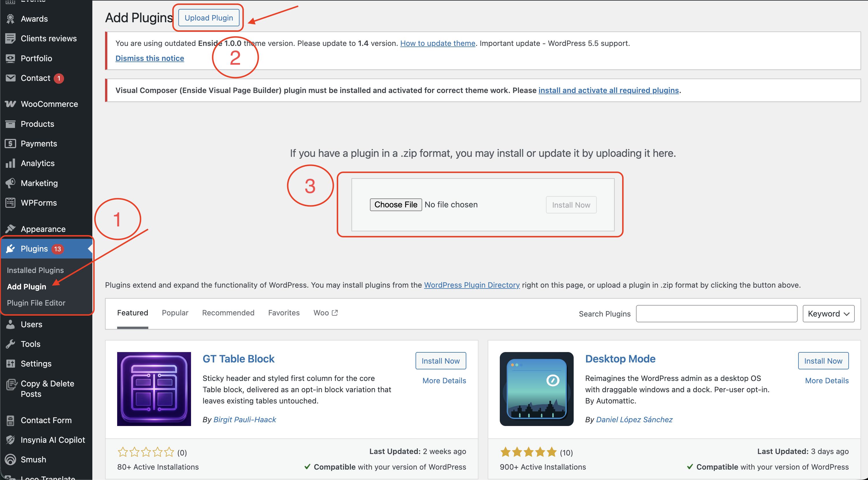Image resolution: width=868 pixels, height=480 pixels.
Task: Switch to the Favorites tab
Action: (284, 313)
